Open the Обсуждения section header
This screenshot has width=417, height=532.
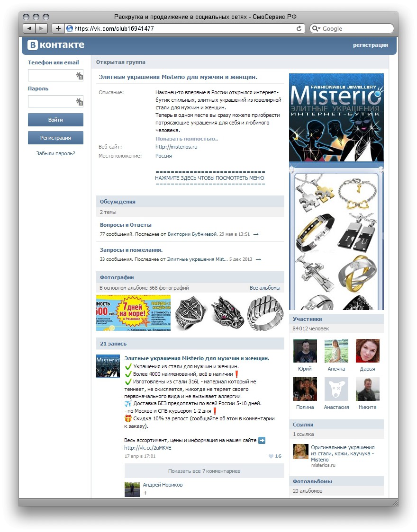point(190,202)
